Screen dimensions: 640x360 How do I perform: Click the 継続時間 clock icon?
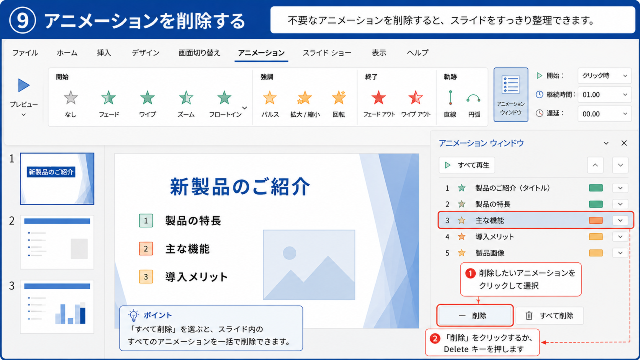point(539,95)
